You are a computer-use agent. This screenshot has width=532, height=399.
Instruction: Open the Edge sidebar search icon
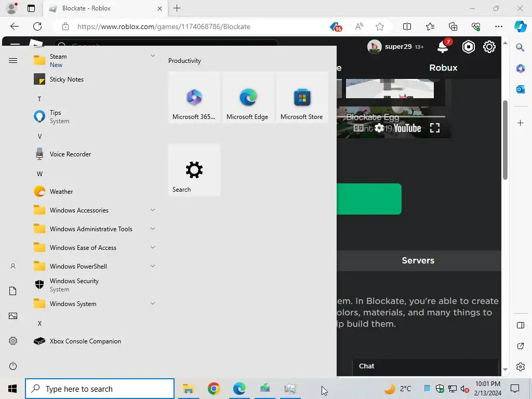[x=520, y=47]
